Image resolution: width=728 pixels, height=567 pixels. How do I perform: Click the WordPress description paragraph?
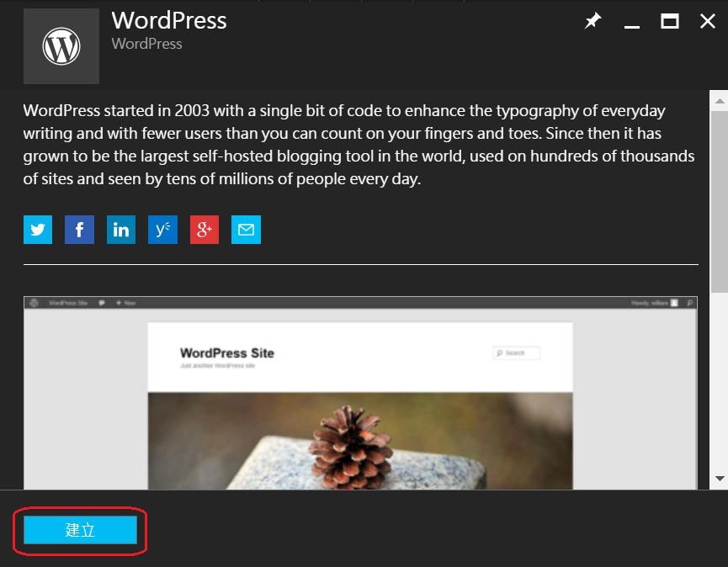coord(359,145)
